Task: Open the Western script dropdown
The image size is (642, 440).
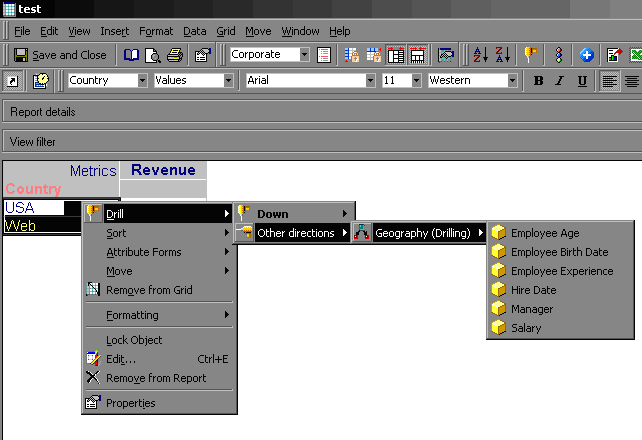Action: coord(512,80)
